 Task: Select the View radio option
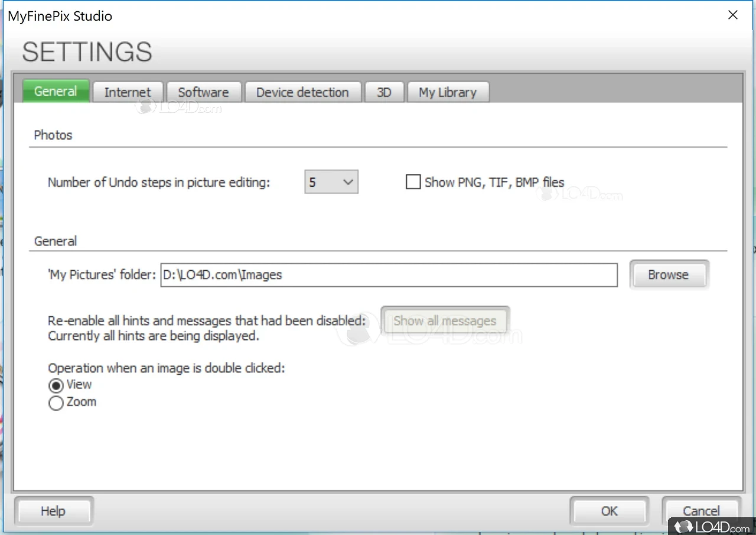[x=56, y=385]
